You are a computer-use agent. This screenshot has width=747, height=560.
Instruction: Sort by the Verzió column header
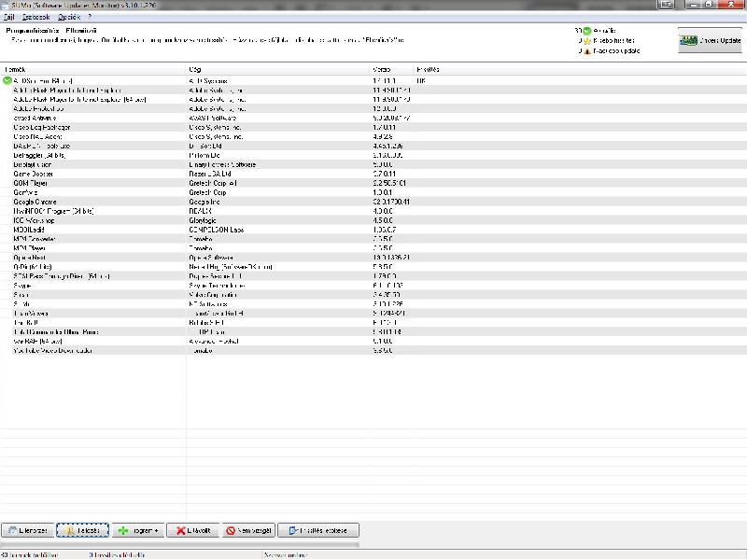pyautogui.click(x=391, y=69)
